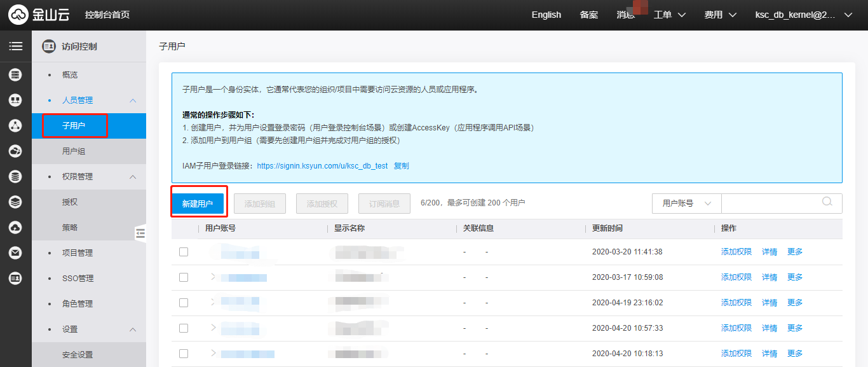Click 复制 next to the IAM login link
868x367 pixels.
click(x=402, y=166)
